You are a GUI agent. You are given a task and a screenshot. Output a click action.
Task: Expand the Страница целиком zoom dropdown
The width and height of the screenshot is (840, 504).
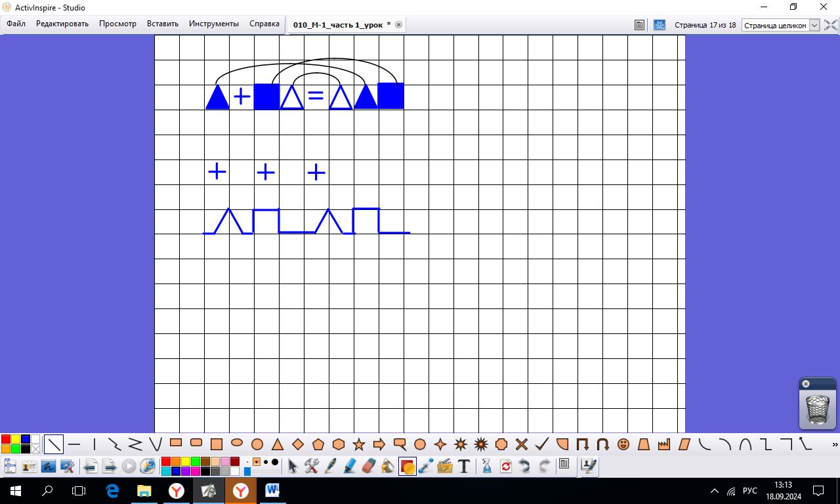coord(814,25)
